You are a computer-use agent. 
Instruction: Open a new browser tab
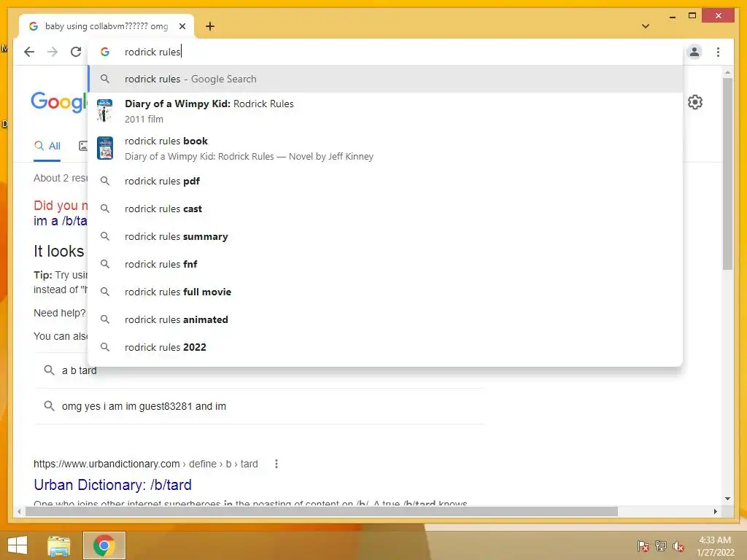[210, 26]
